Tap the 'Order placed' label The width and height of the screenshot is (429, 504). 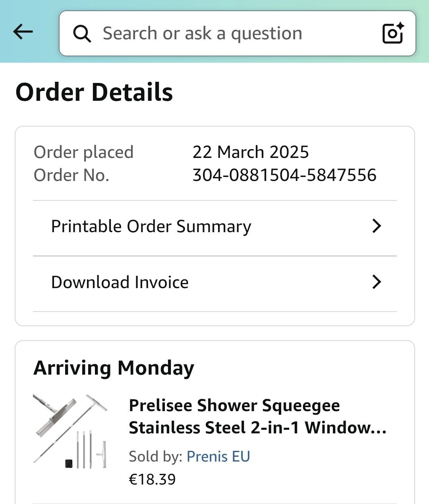[x=83, y=152]
